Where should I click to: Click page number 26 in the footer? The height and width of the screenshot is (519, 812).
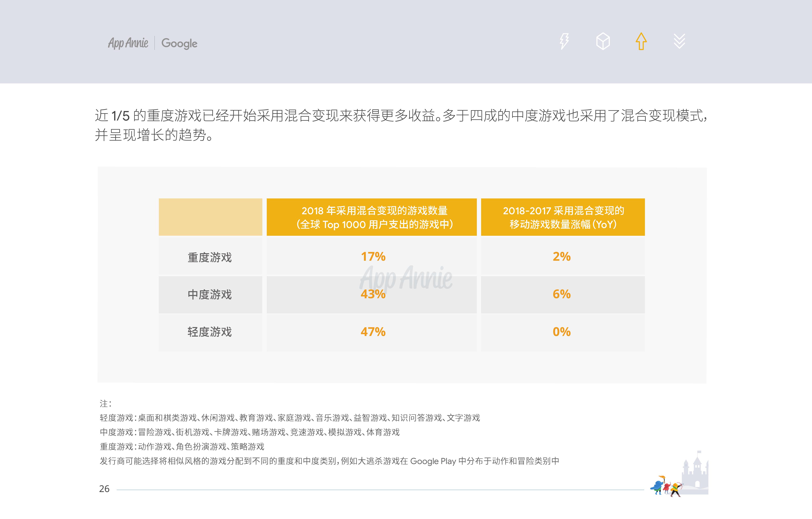[x=104, y=489]
